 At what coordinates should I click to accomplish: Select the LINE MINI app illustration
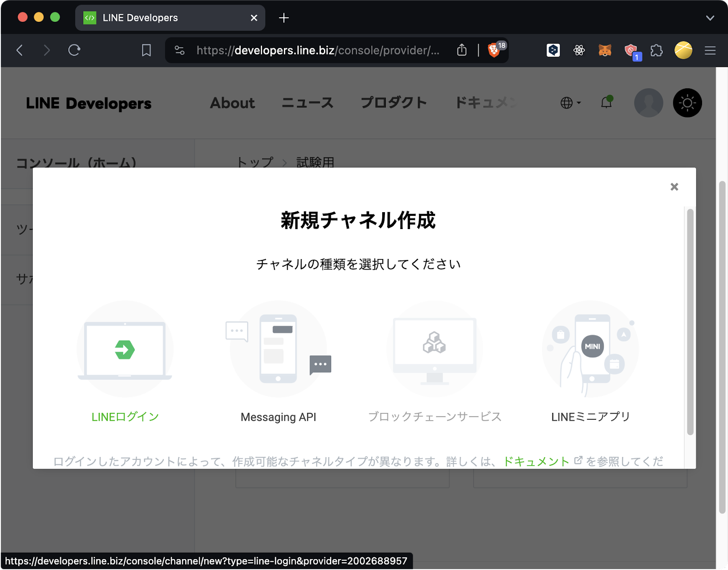pos(591,349)
